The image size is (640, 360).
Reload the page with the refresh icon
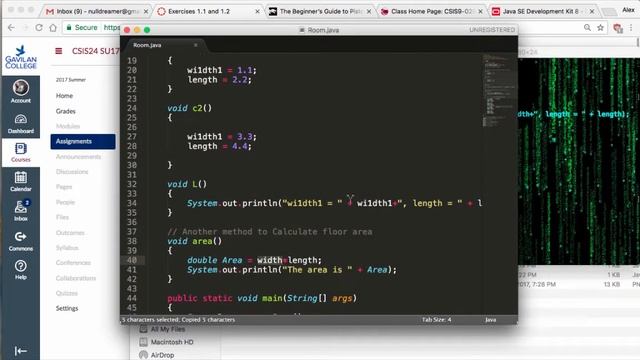39,27
